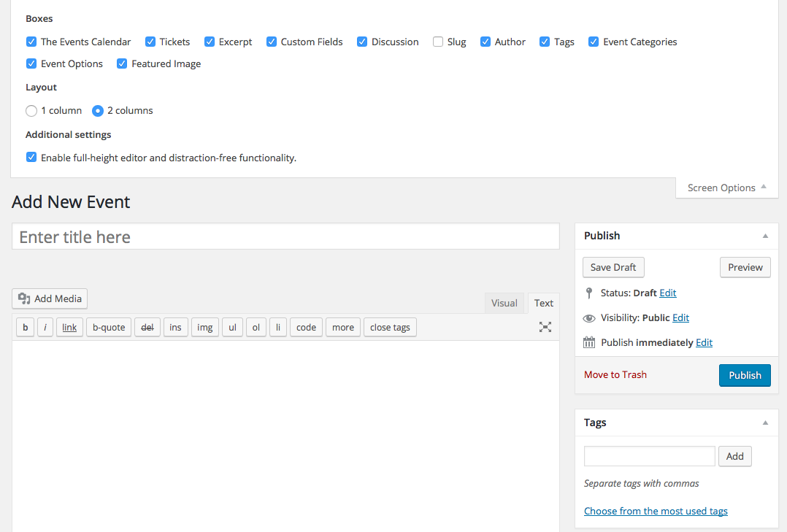Viewport: 787px width, 532px height.
Task: Switch to the Visual editor tab
Action: (504, 303)
